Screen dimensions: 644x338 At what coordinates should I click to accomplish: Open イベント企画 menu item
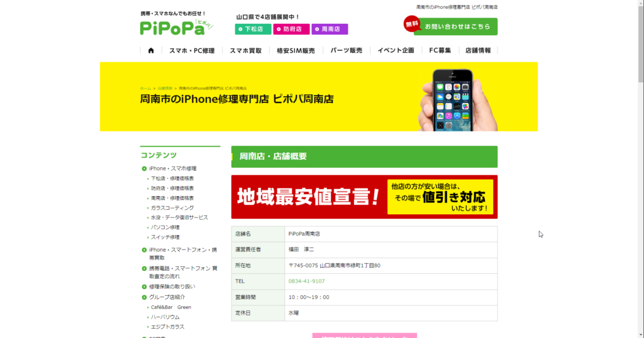[396, 50]
